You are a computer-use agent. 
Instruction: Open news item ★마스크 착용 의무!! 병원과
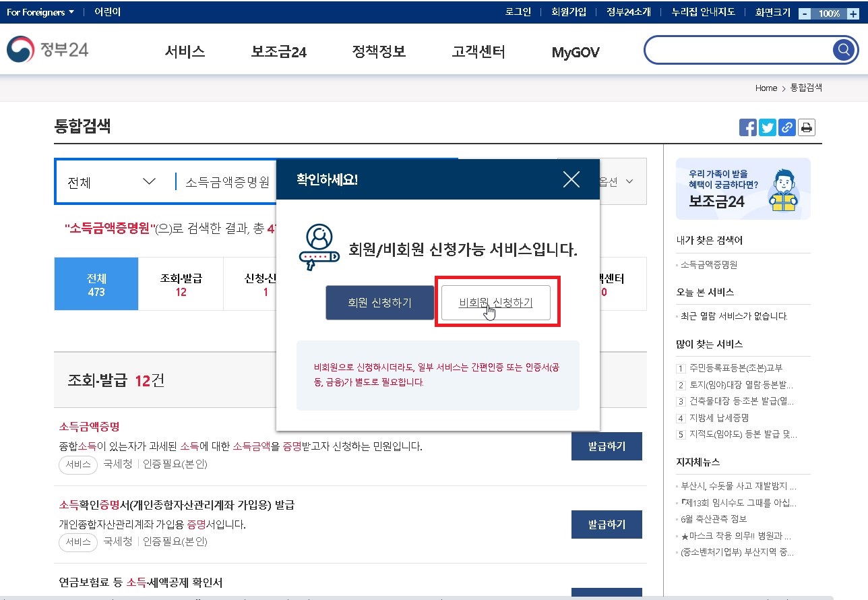coord(735,537)
